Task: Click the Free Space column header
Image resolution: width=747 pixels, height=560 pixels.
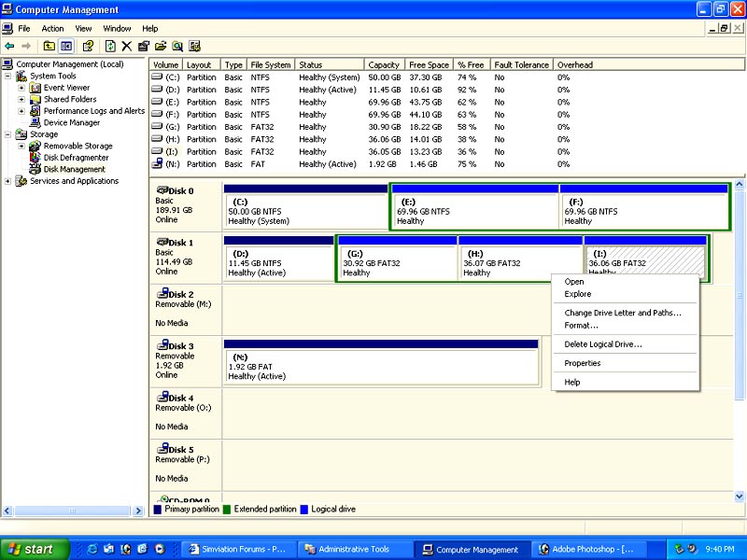Action: click(x=429, y=65)
